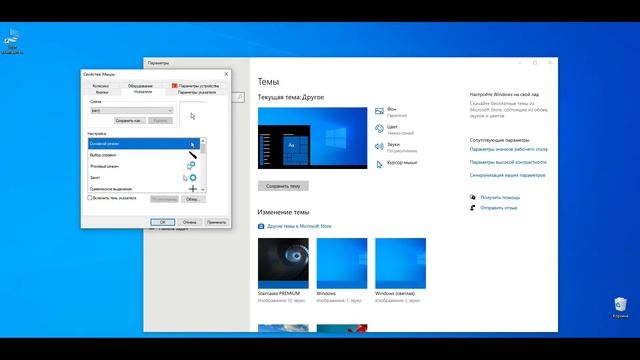Click the send feedback person icon
Screen dimensions: 640x360
[x=473, y=208]
